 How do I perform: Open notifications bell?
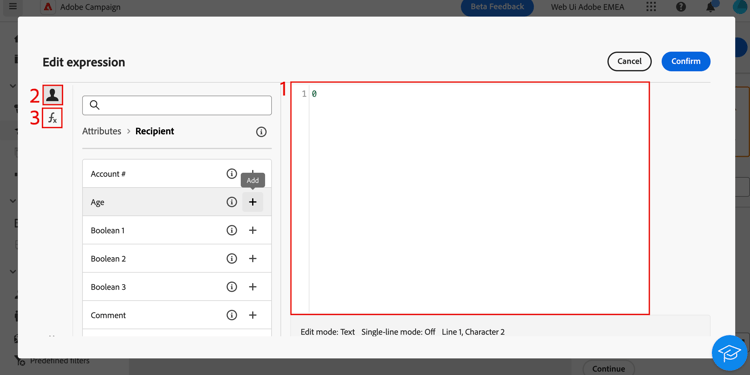[711, 7]
